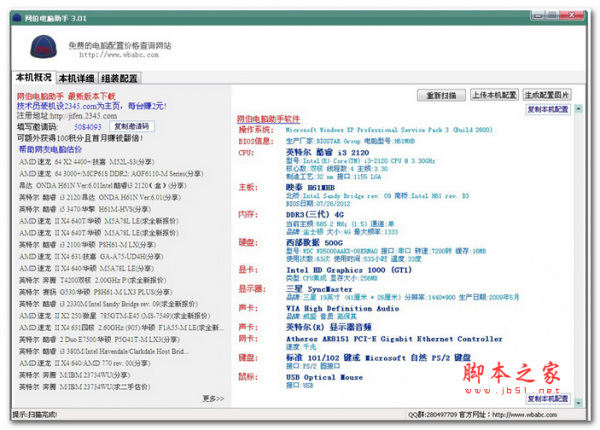Click the Intel HD Graphics 1000 (GT1) heading
Viewport: 600px width, 430px height.
(349, 270)
